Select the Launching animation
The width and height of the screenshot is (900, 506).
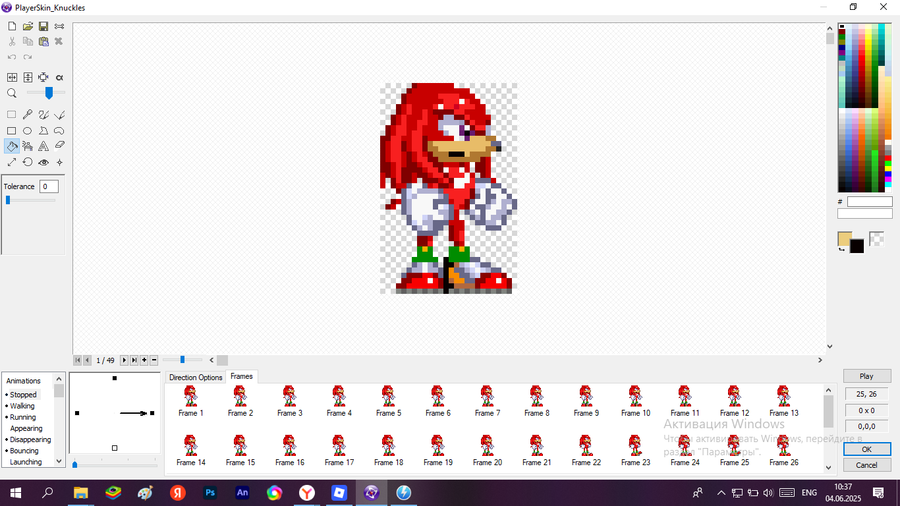pos(25,462)
